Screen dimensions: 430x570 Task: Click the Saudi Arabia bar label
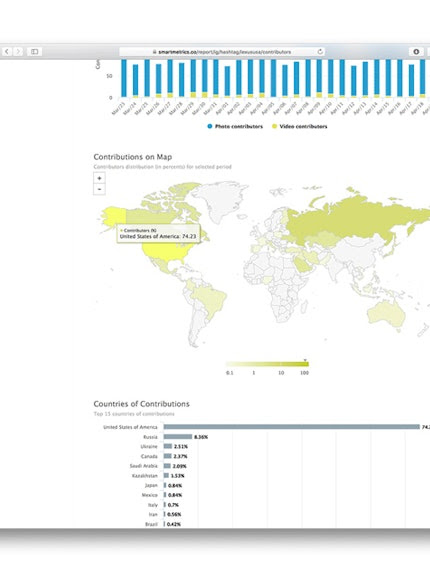point(144,466)
